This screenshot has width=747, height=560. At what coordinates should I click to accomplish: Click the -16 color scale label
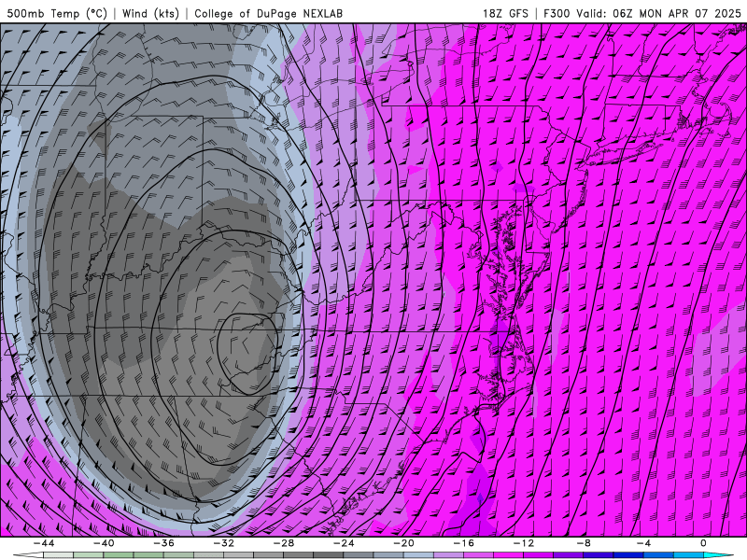pyautogui.click(x=463, y=543)
